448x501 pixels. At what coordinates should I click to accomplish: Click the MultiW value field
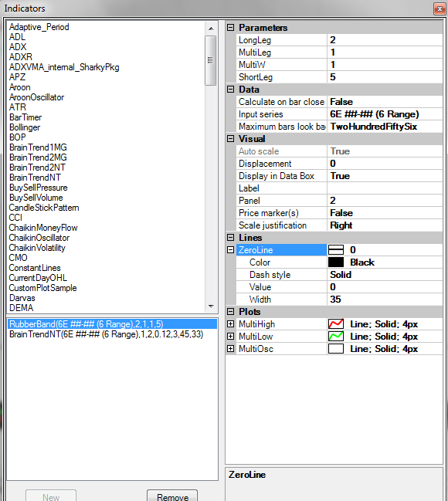click(x=385, y=65)
